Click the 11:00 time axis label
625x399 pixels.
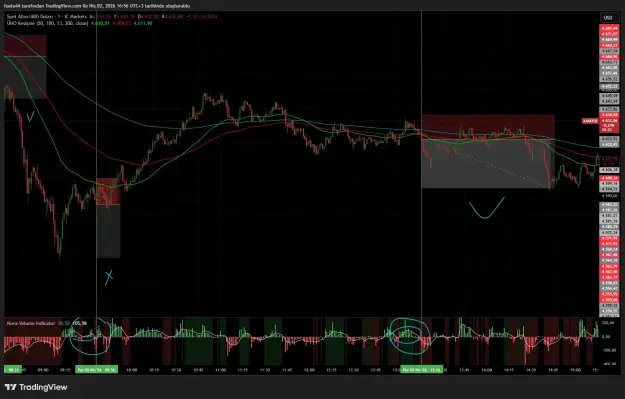220,370
